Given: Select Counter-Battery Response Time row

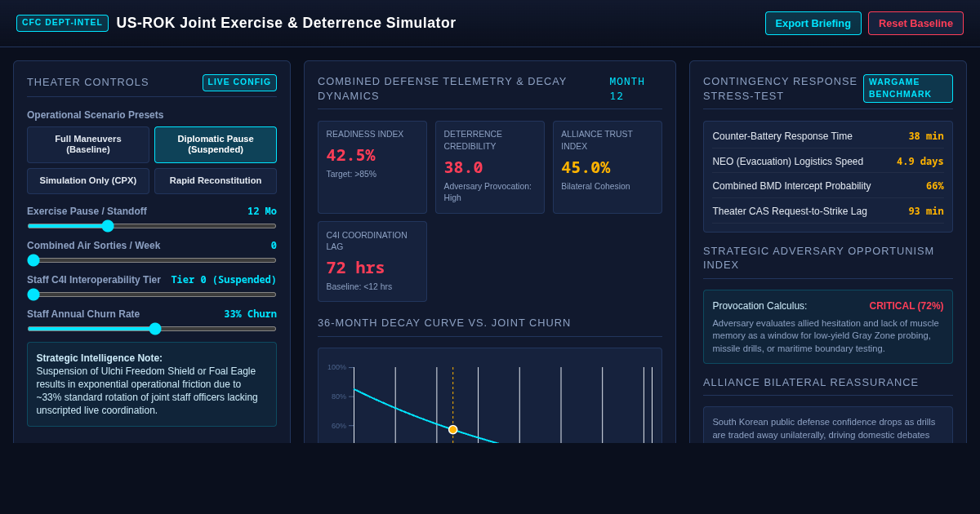Looking at the screenshot, I should coord(828,136).
